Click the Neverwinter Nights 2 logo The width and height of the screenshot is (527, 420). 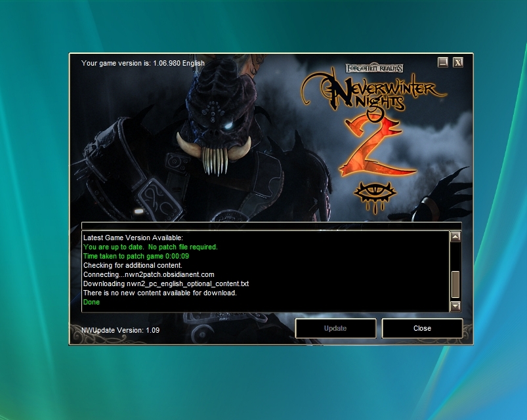pos(373,123)
